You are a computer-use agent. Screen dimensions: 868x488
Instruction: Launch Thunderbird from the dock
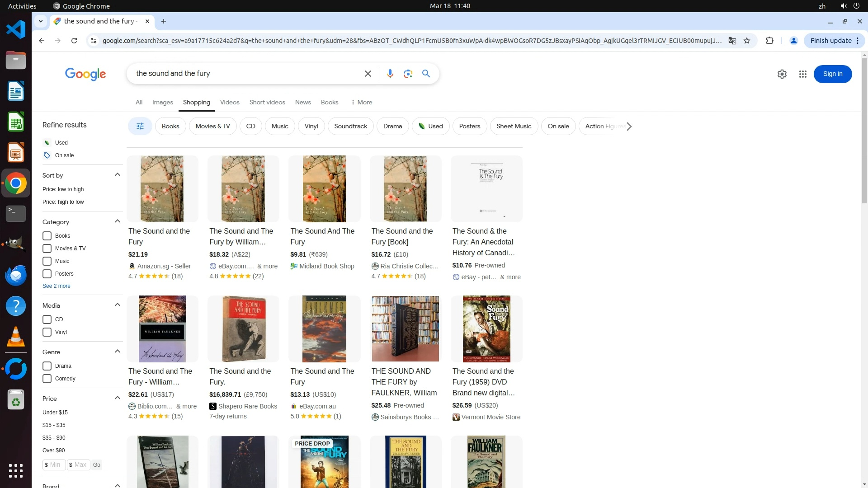pos(16,275)
